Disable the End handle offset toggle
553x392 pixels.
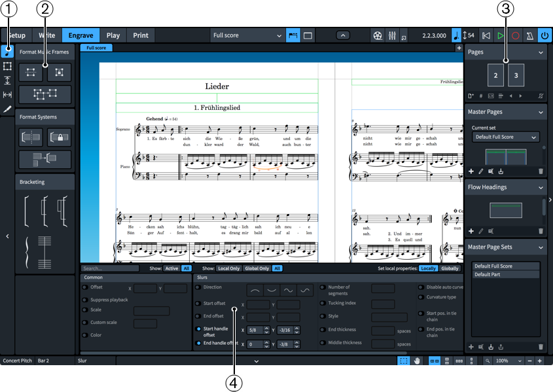click(x=198, y=343)
